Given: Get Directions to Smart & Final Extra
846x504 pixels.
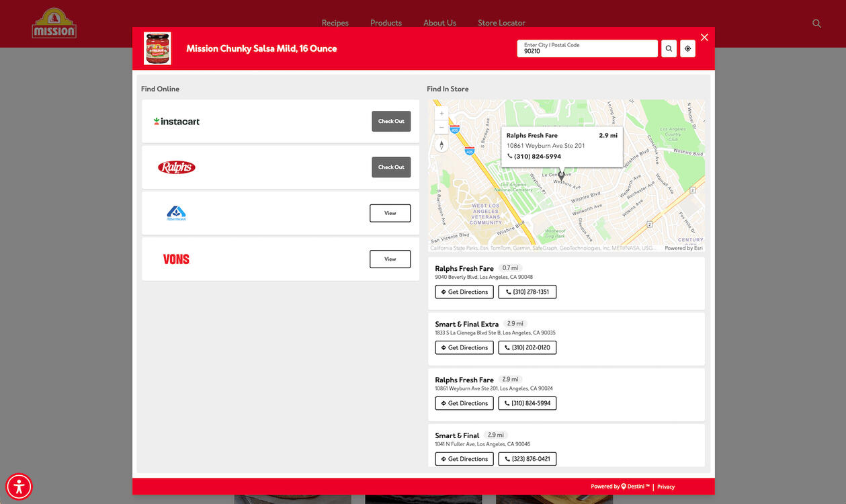Looking at the screenshot, I should tap(464, 347).
